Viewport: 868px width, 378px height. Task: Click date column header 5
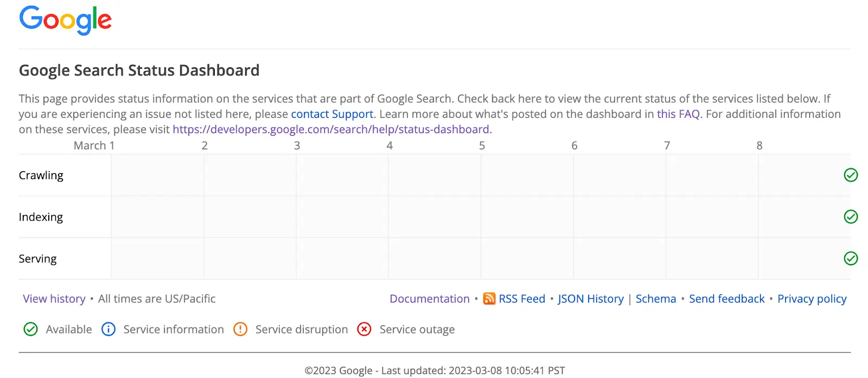(482, 146)
